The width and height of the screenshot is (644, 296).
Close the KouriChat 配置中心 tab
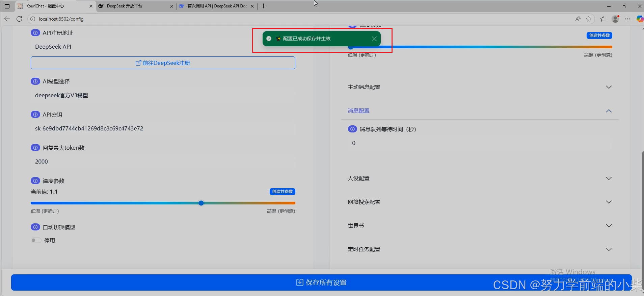(91, 6)
